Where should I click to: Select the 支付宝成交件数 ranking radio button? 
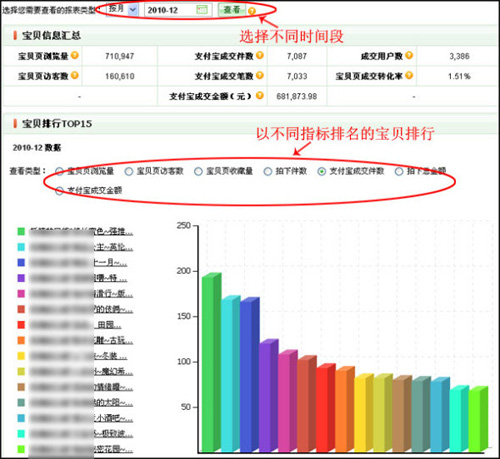[x=322, y=171]
